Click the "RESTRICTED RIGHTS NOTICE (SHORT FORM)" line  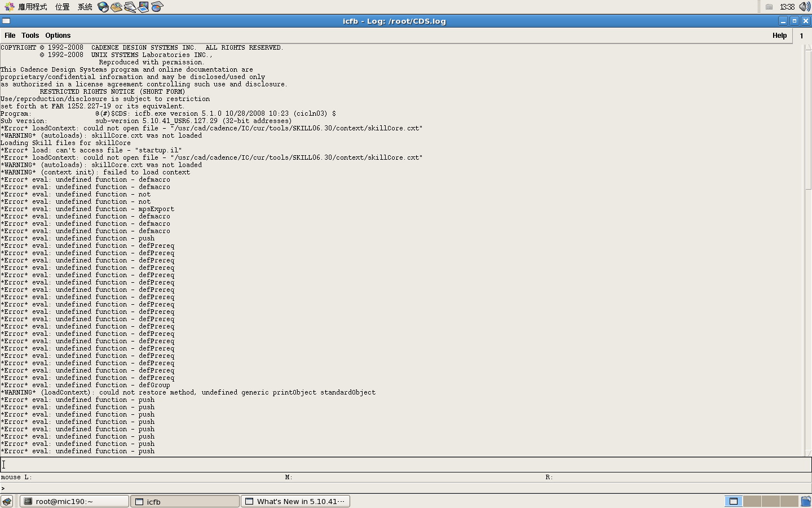112,91
